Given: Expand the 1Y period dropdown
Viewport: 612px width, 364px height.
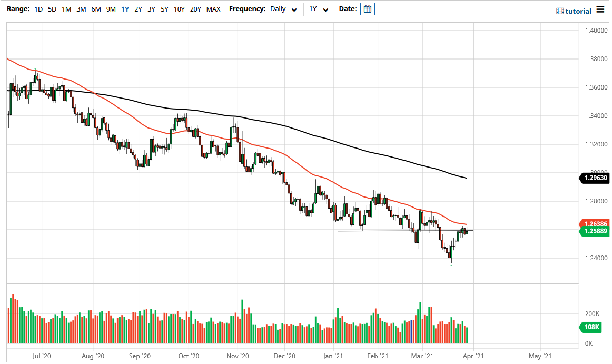Looking at the screenshot, I should pos(319,9).
